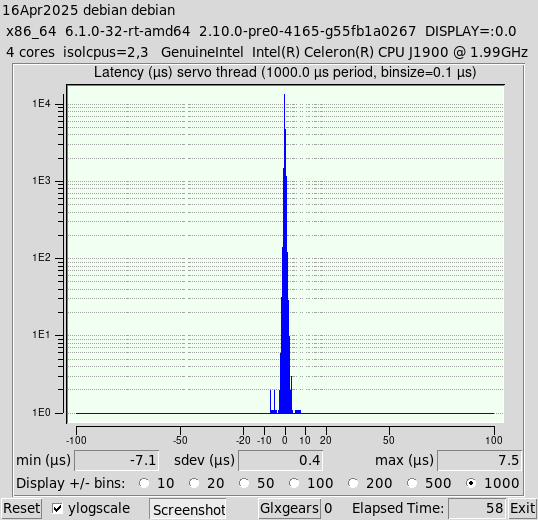Select the 50 bins radio button

click(244, 483)
